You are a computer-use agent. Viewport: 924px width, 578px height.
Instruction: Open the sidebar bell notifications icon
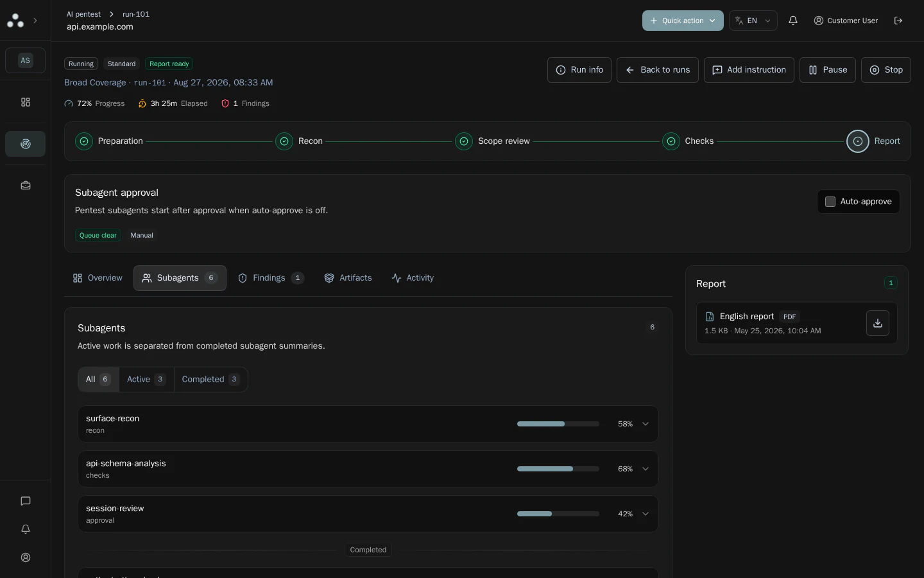point(26,529)
